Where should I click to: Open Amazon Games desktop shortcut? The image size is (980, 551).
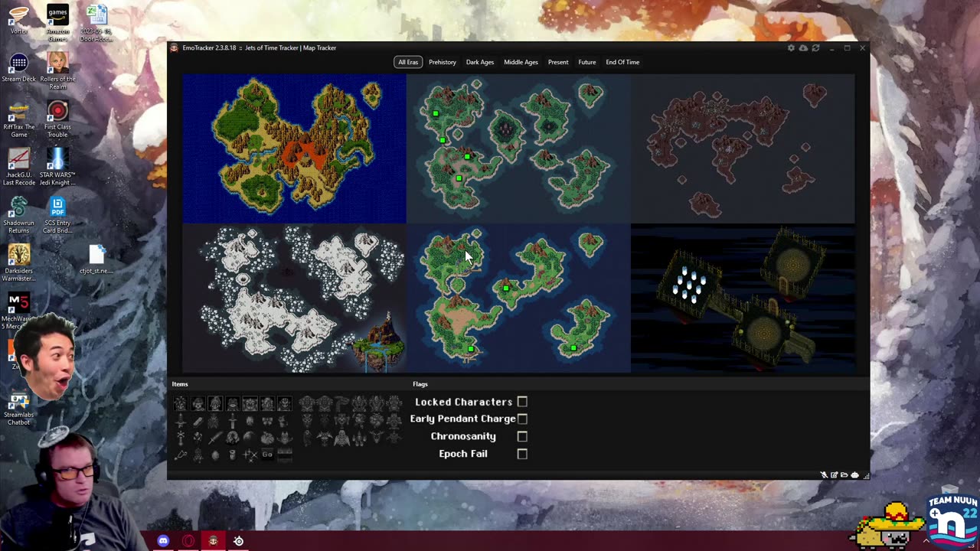coord(57,23)
